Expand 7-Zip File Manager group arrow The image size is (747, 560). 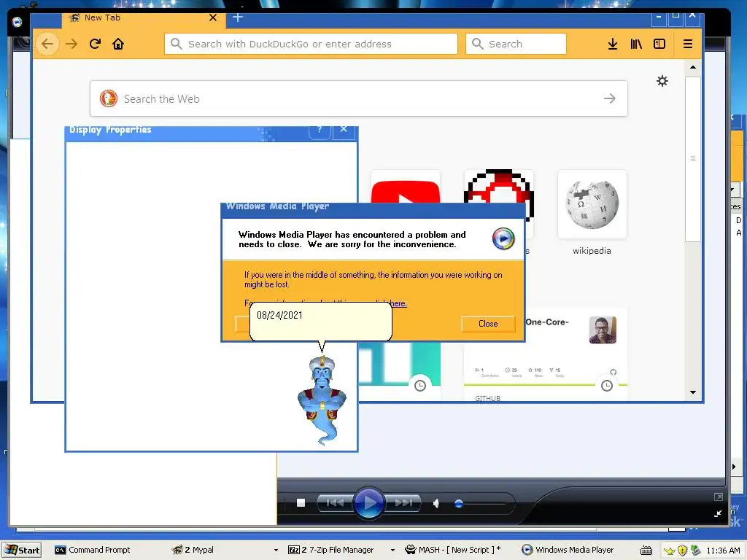392,550
